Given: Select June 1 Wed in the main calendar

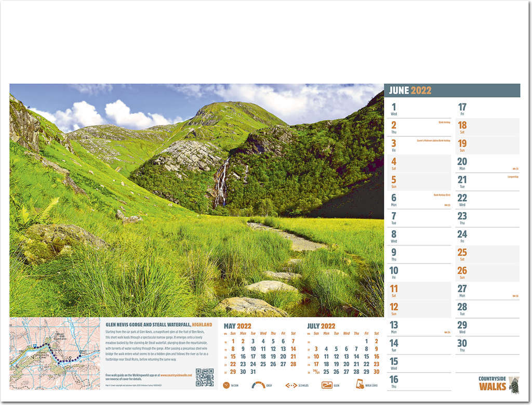Looking at the screenshot, I should (x=419, y=109).
